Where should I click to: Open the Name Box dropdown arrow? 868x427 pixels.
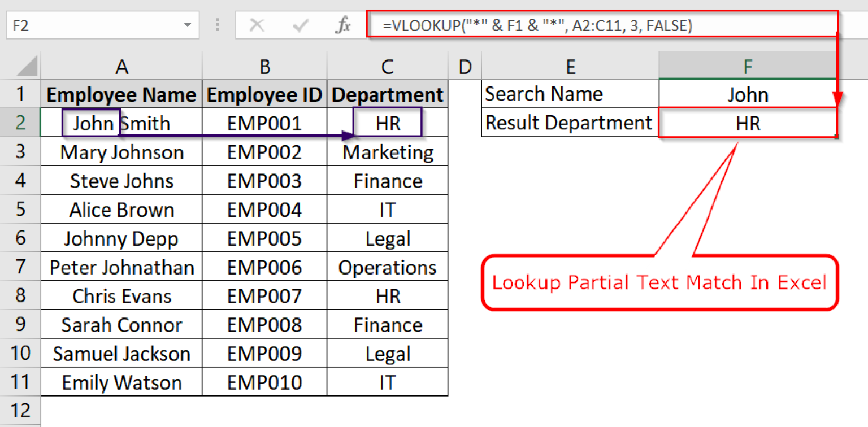[188, 25]
